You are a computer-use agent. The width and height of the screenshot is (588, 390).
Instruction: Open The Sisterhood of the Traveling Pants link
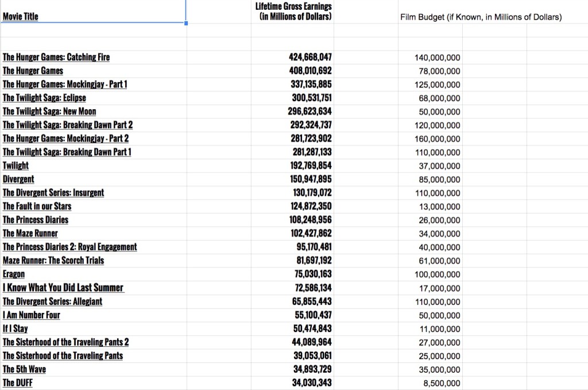tap(63, 355)
